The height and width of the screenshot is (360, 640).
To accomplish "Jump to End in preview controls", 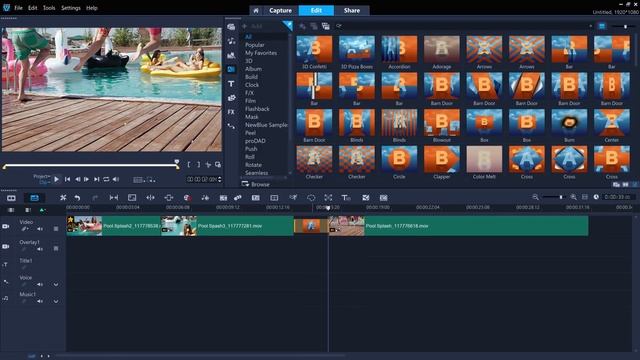I will [96, 179].
